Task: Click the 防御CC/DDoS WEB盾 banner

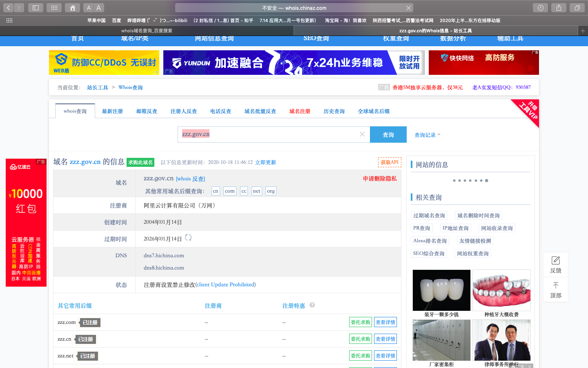Action: 104,63
